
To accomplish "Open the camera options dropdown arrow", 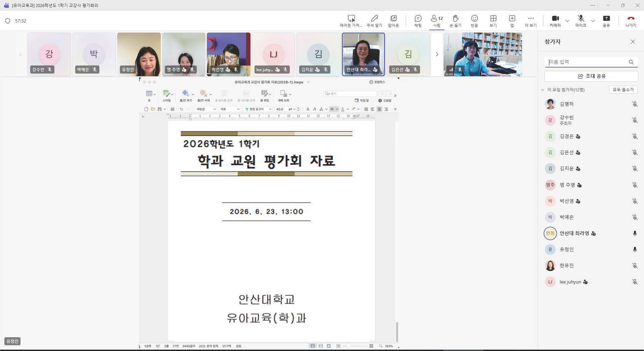I will [567, 21].
